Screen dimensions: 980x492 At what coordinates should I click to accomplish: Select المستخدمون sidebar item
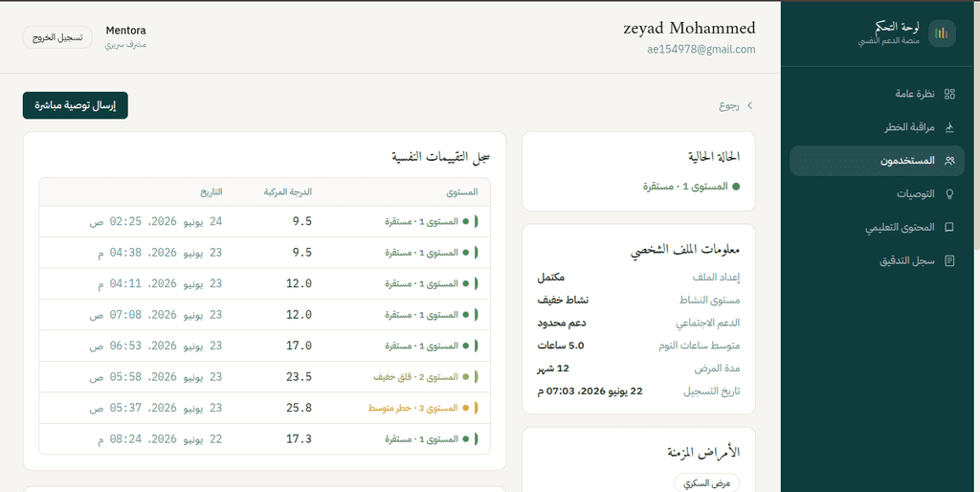click(877, 161)
